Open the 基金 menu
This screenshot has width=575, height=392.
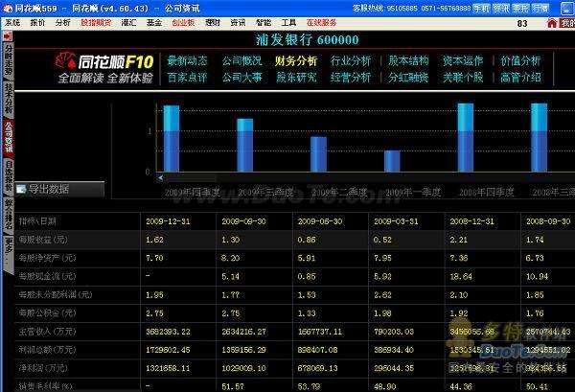[x=154, y=23]
